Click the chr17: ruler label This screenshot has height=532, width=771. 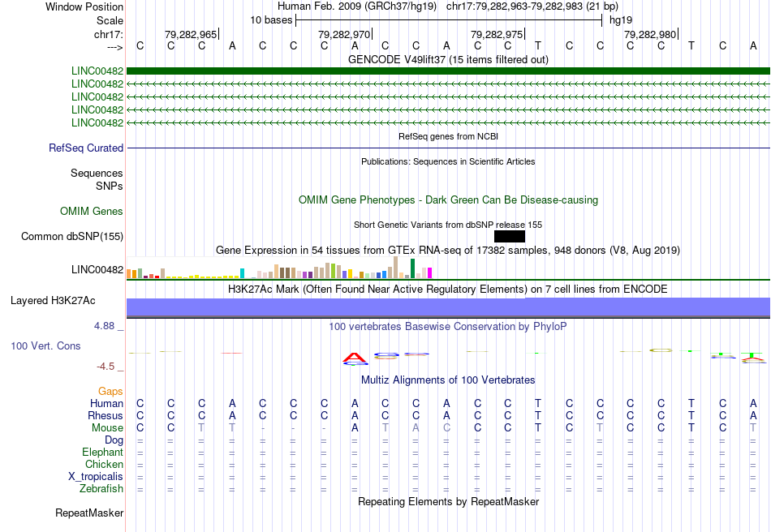(x=109, y=34)
